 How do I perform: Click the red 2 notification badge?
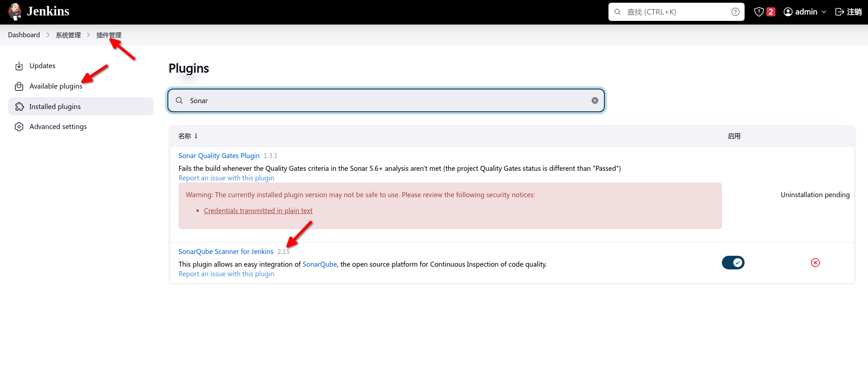770,12
